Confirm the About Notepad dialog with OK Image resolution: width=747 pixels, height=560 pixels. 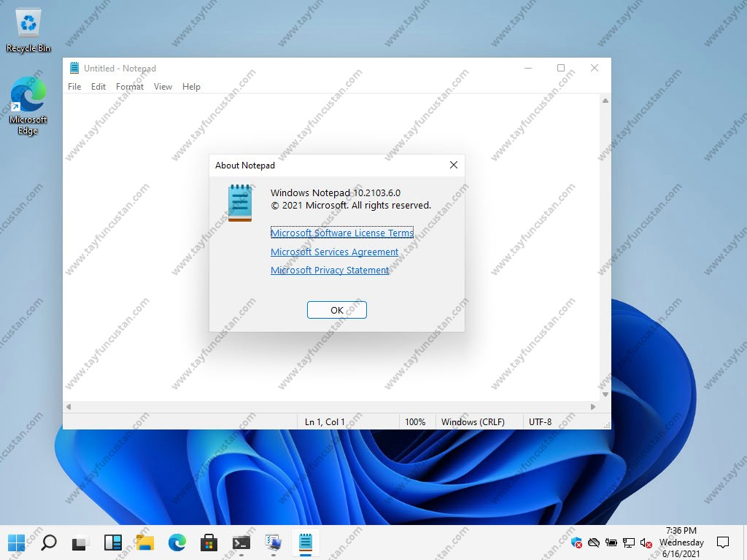point(337,310)
